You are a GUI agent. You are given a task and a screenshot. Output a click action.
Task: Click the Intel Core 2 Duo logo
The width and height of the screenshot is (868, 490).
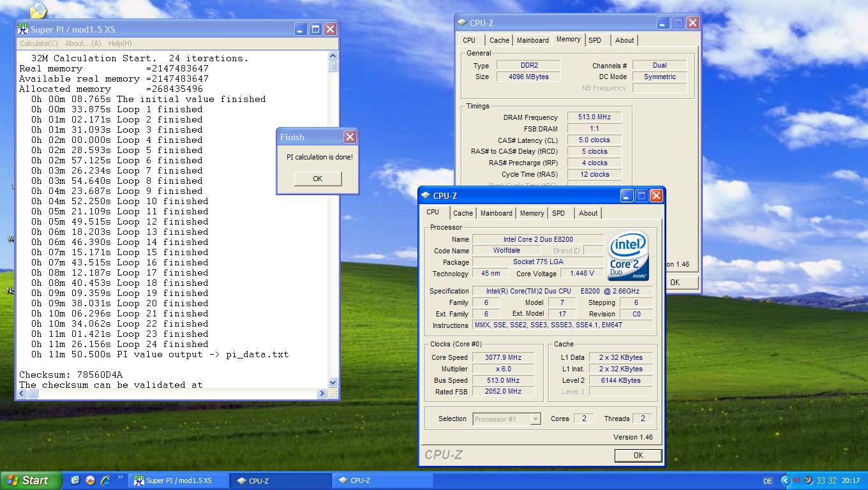pos(628,256)
